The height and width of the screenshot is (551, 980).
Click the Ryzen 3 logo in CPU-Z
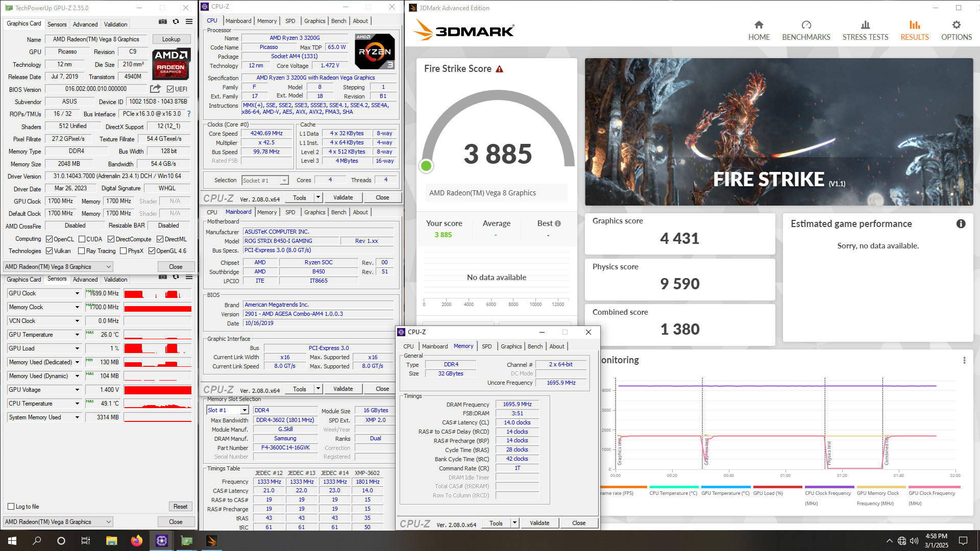tap(375, 52)
